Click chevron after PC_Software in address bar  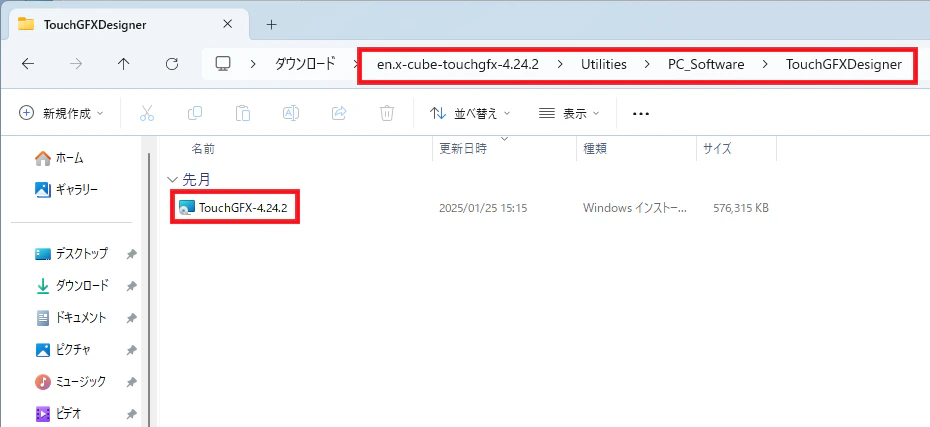pyautogui.click(x=765, y=64)
